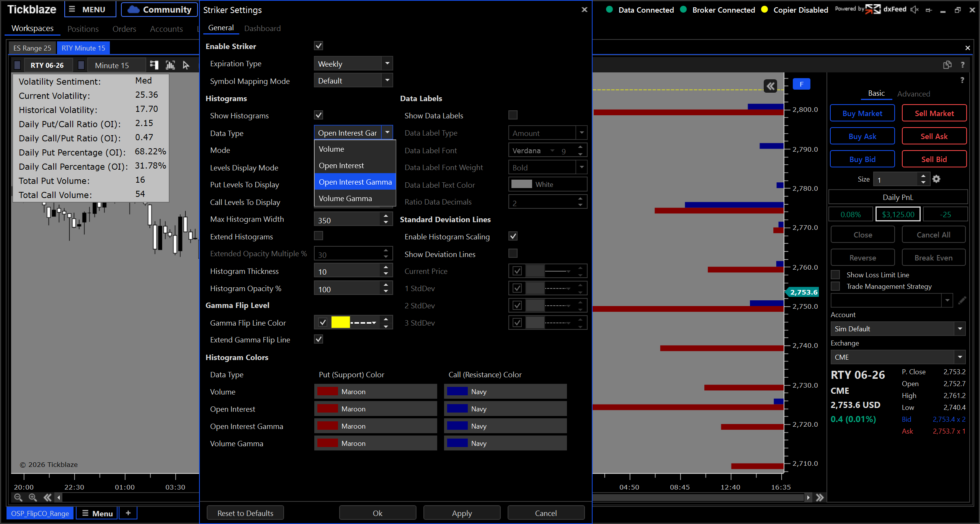Screen dimensions: 980x524
Task: Select Open Interest in the Data Type list
Action: coord(355,165)
